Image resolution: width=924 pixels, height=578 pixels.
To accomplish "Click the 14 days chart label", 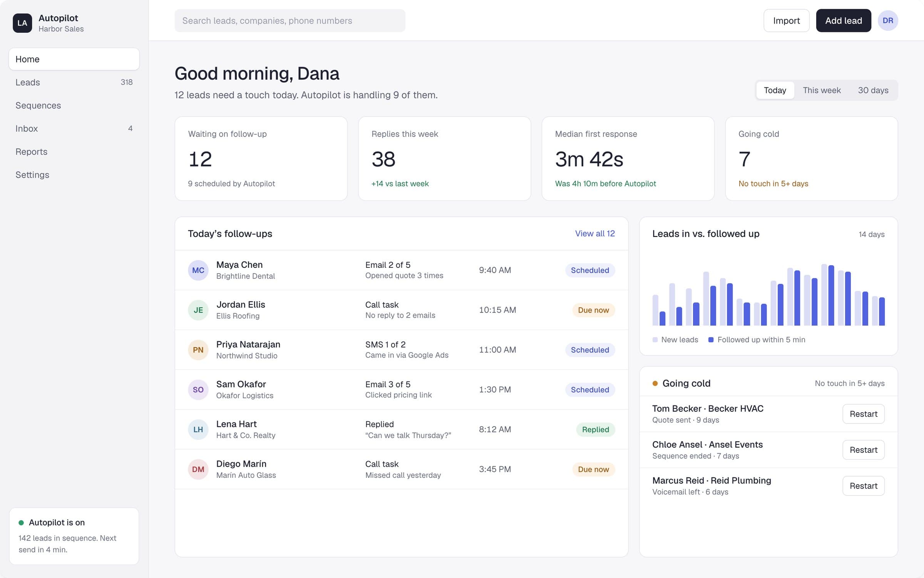I will 871,234.
